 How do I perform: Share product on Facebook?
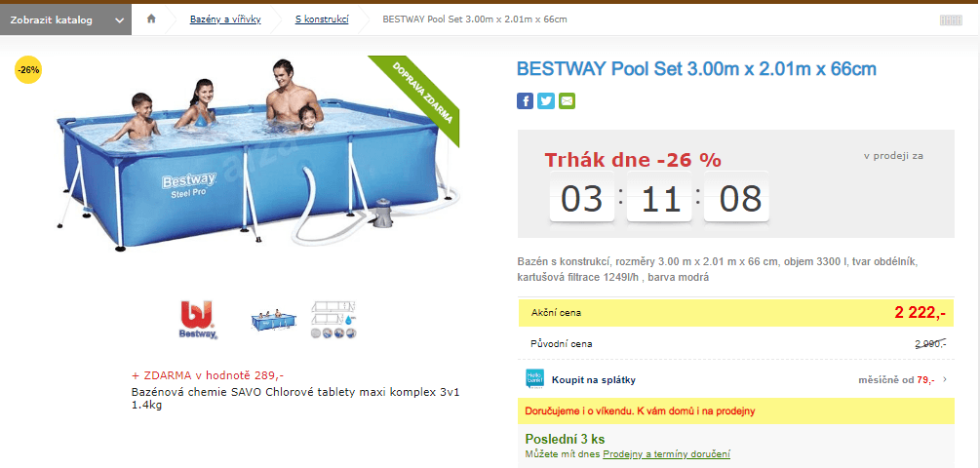point(525,100)
